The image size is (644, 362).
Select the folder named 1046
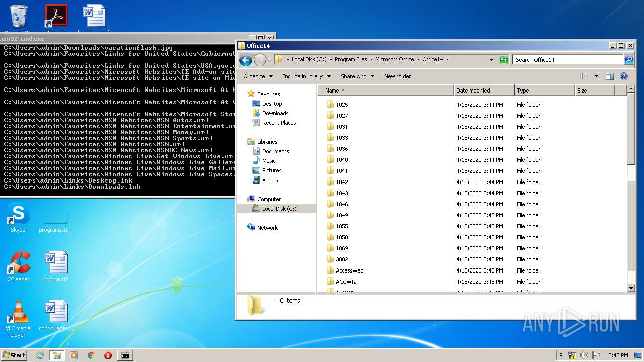[x=342, y=204]
